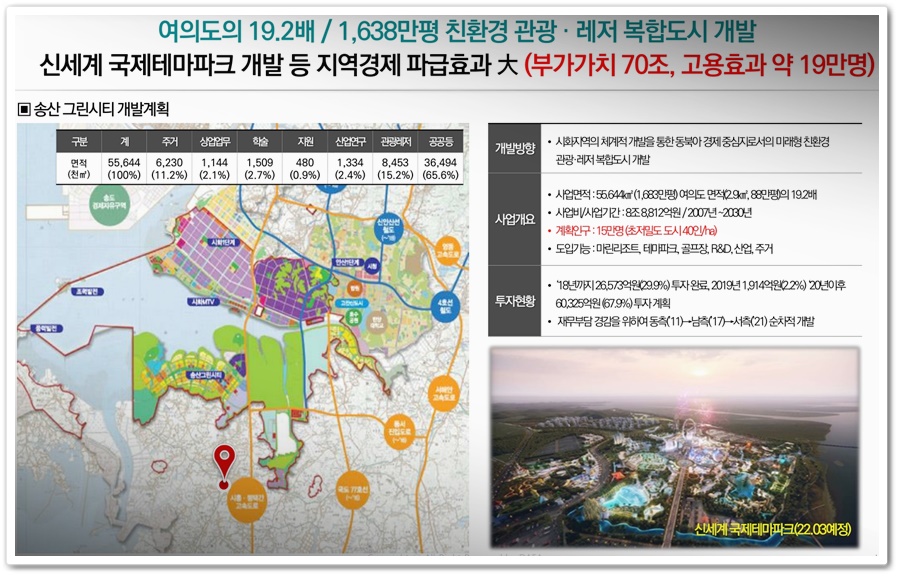
Task: Click the 재무부담 경감을 위하여 순차적 개발 line
Action: pos(685,322)
